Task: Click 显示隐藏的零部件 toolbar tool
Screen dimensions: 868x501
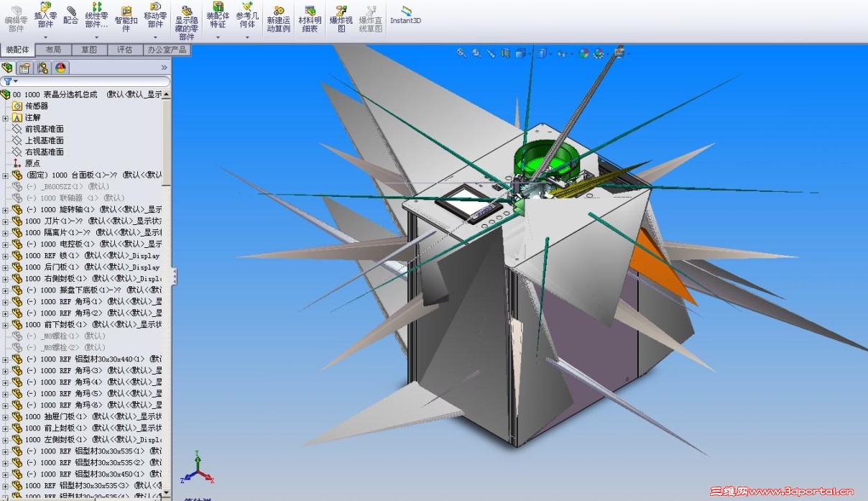Action: (187, 22)
